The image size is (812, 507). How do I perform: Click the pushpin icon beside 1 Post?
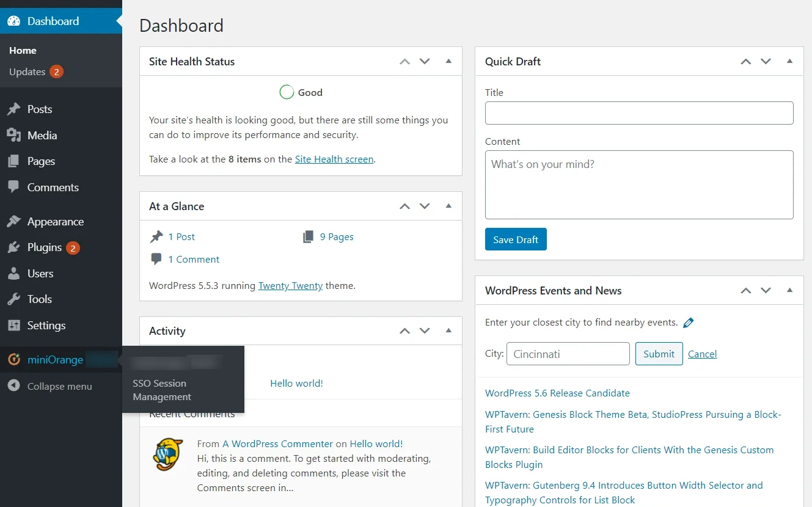156,236
